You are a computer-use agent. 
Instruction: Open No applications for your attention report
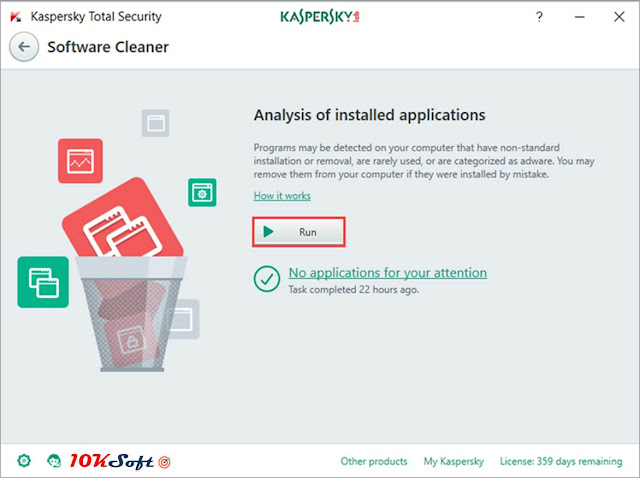click(387, 273)
